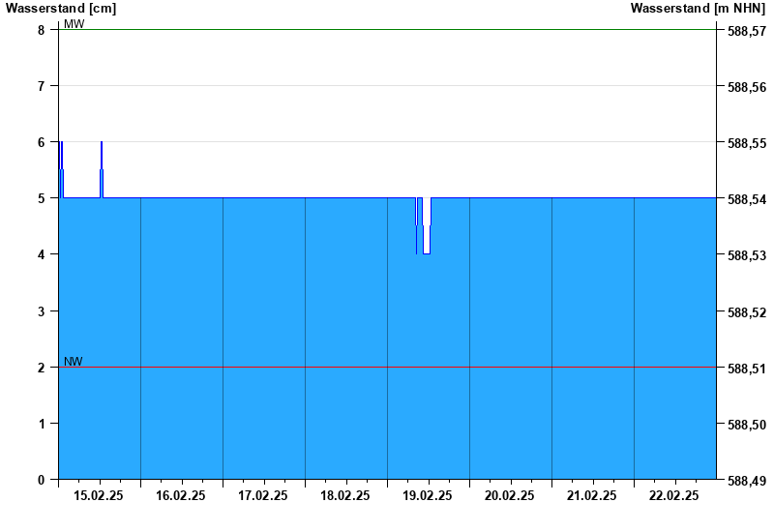The height and width of the screenshot is (532, 774).
Task: Click the 588,51 right axis value
Action: (746, 369)
